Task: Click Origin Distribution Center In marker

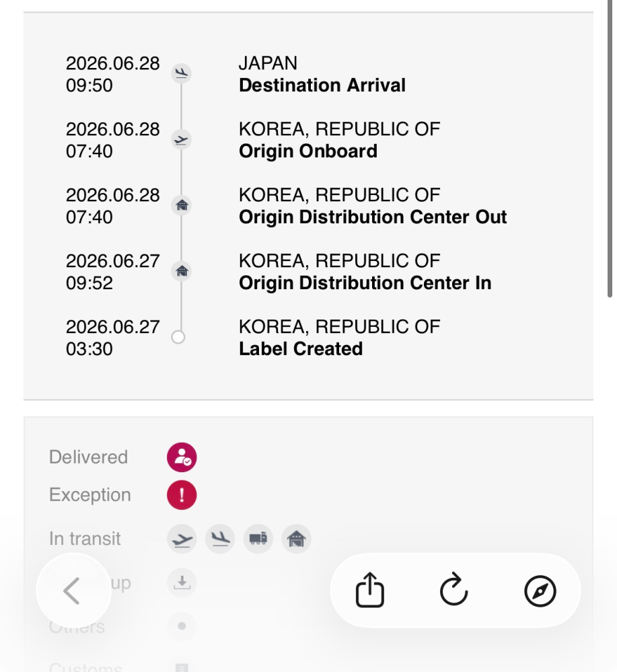Action: point(182,271)
